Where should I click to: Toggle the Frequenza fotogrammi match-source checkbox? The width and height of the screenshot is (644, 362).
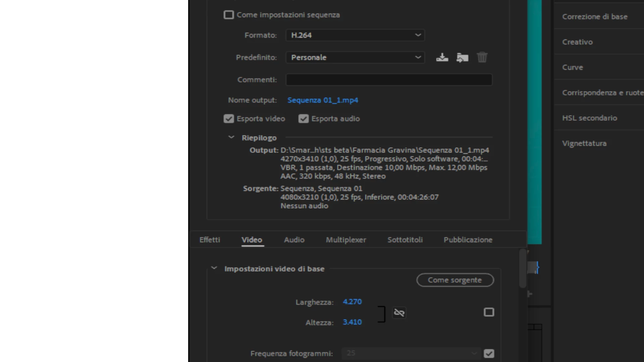(489, 353)
